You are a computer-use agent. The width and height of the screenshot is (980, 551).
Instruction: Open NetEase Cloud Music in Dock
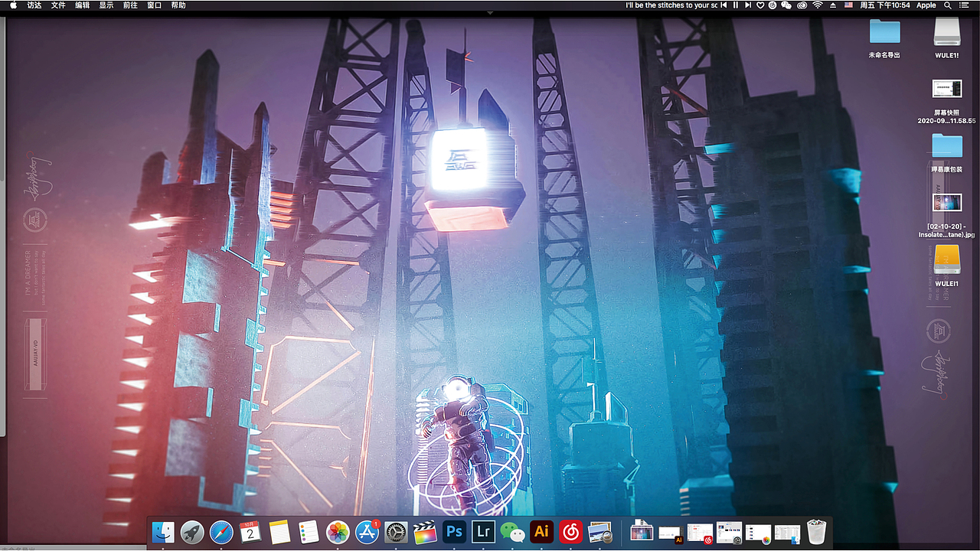570,532
